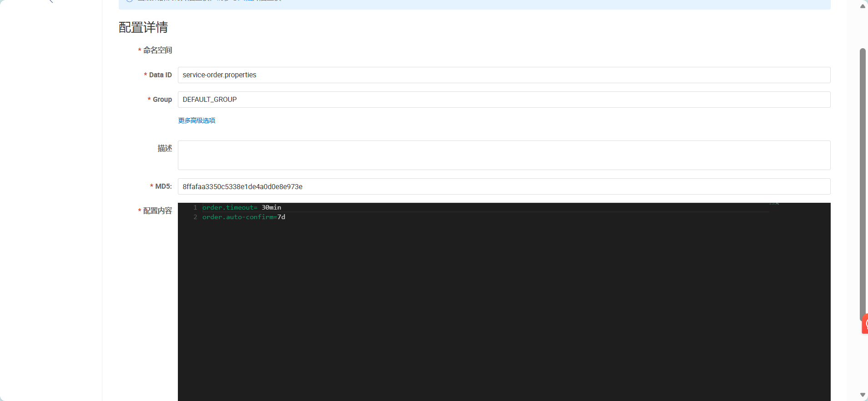Viewport: 868px width, 401px height.
Task: Click line number 1 in editor gutter
Action: coord(195,207)
